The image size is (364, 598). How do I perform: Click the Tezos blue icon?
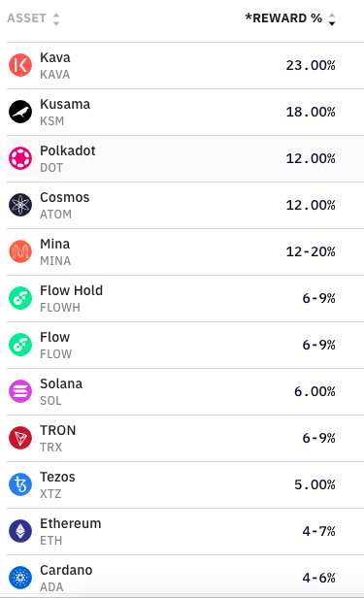[20, 484]
